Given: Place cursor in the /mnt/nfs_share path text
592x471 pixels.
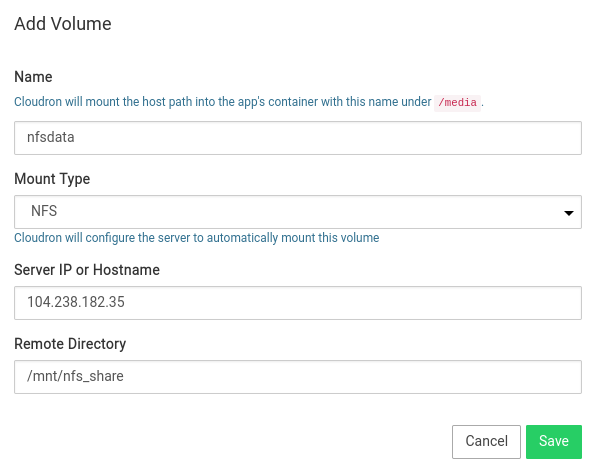Looking at the screenshot, I should coord(75,376).
